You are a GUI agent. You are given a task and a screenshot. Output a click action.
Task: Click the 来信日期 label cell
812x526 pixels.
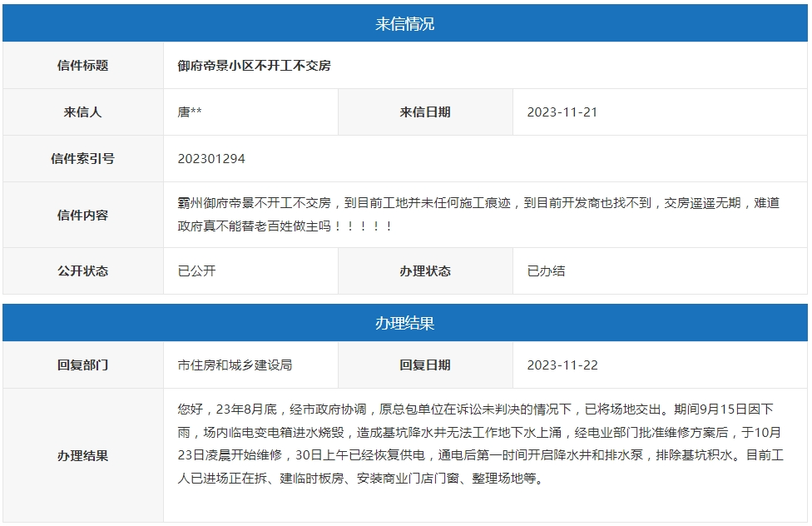click(x=425, y=112)
